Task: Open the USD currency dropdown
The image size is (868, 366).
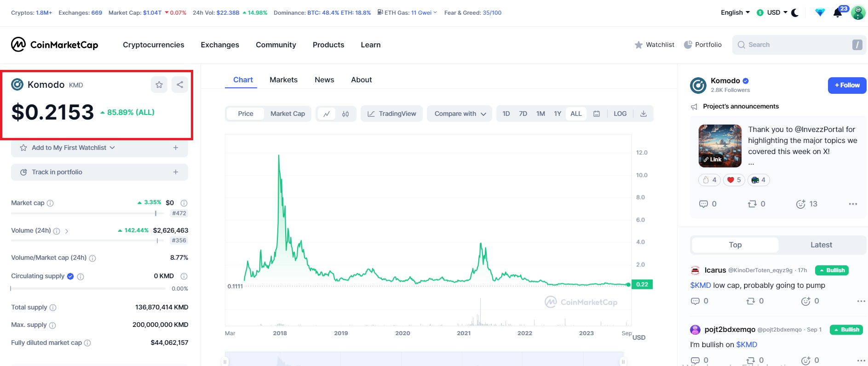Action: point(773,12)
